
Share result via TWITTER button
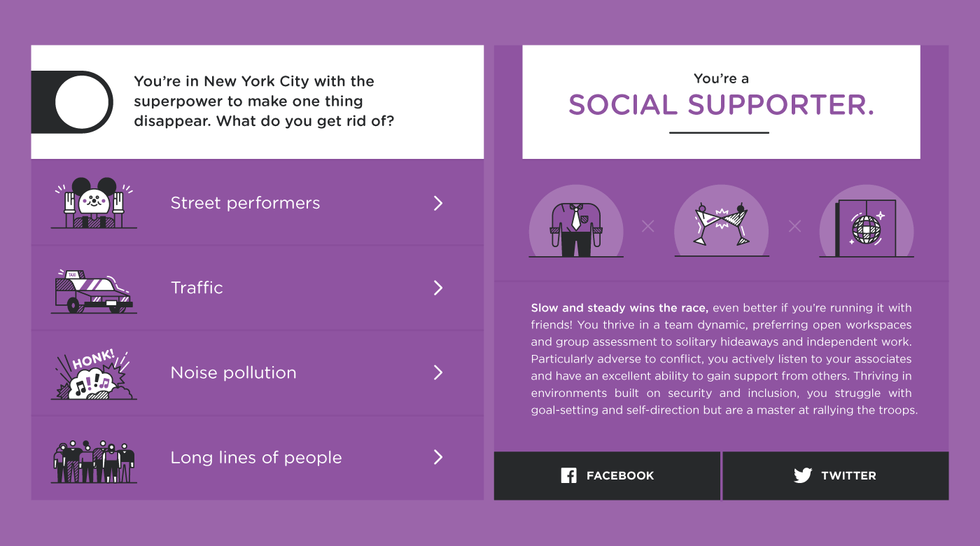point(836,476)
